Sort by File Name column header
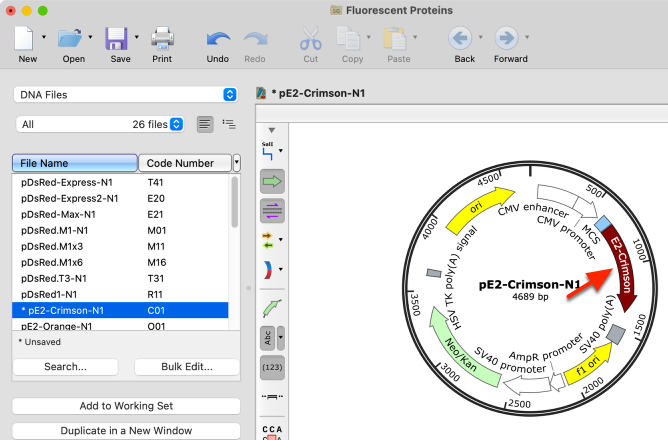Viewport: 668px width, 440px height. coord(75,163)
